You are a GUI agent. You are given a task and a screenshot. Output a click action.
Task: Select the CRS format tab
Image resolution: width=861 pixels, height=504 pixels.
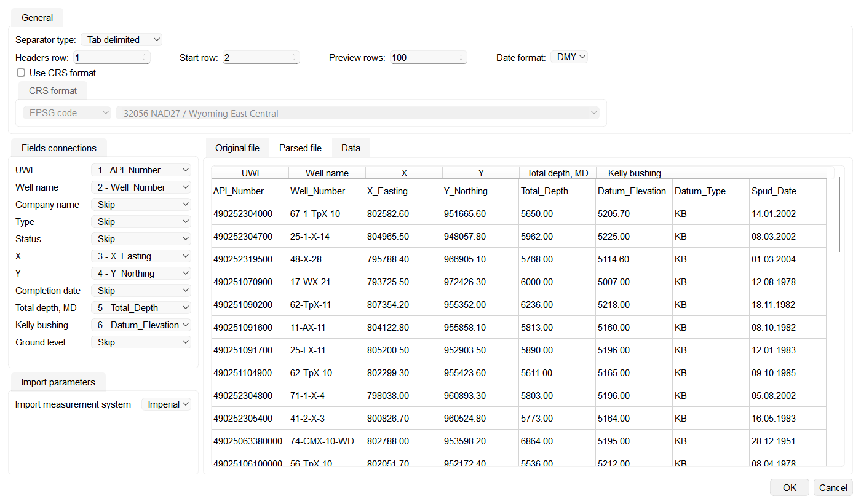click(53, 90)
